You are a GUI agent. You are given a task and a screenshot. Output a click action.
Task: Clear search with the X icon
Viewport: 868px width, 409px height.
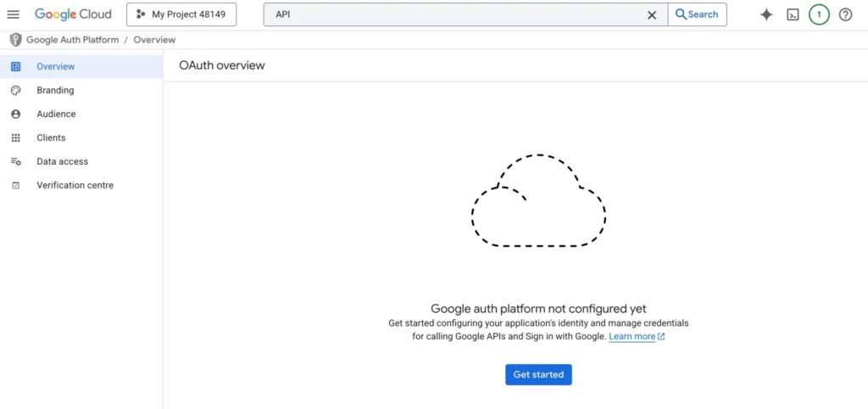click(652, 15)
